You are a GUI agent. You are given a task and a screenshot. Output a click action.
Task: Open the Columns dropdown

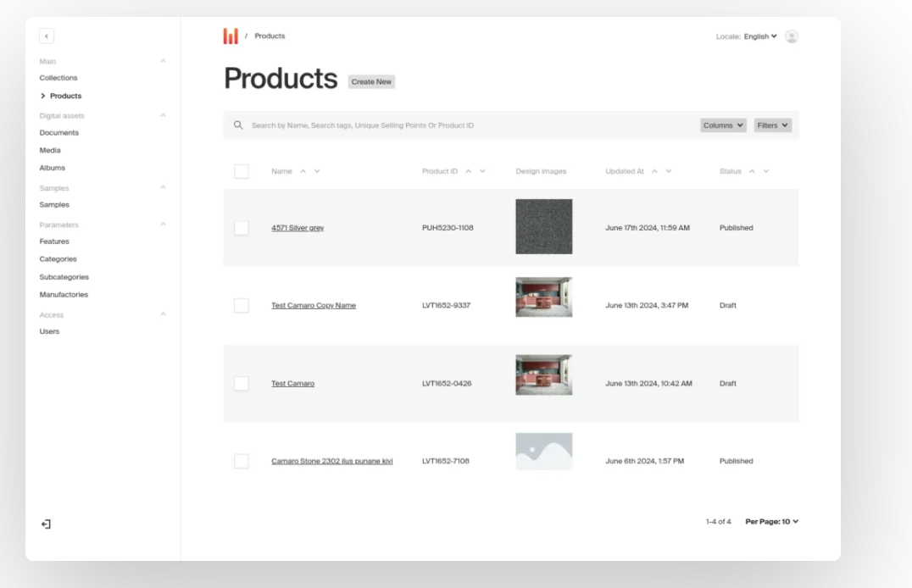coord(723,125)
